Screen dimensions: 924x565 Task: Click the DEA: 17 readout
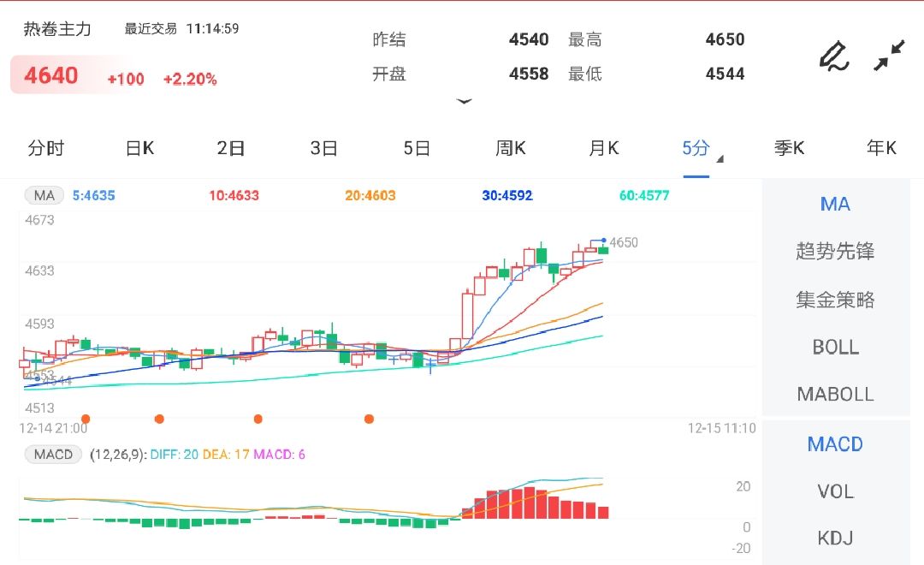[226, 454]
